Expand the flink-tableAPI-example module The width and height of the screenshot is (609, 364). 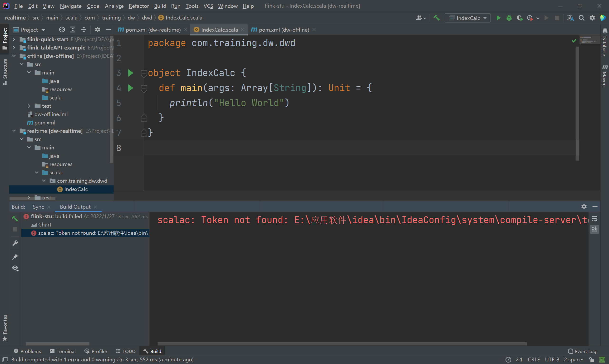14,48
